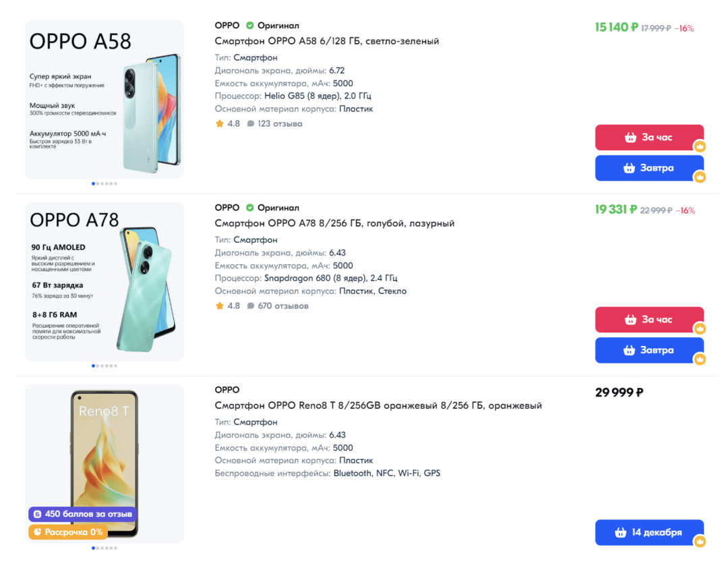The image size is (728, 576).
Task: Click the OPPO A58 product image
Action: (x=104, y=99)
